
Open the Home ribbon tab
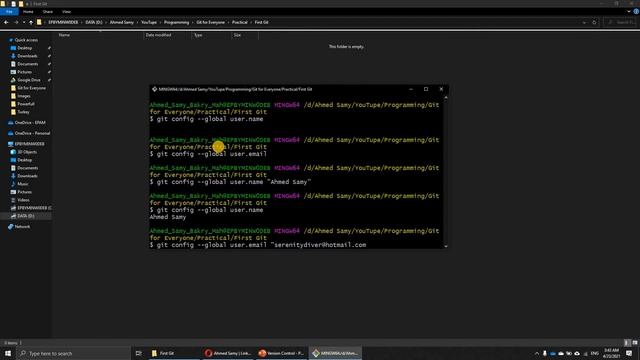point(28,12)
